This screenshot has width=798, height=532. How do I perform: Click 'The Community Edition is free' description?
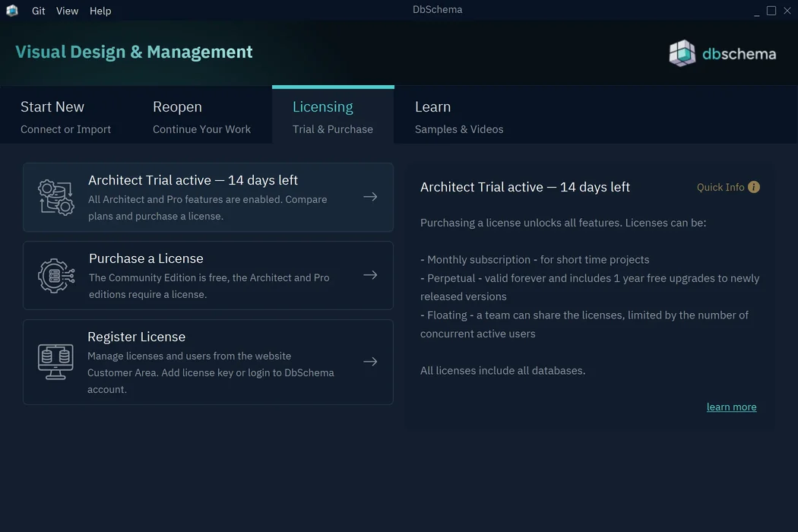pos(209,286)
